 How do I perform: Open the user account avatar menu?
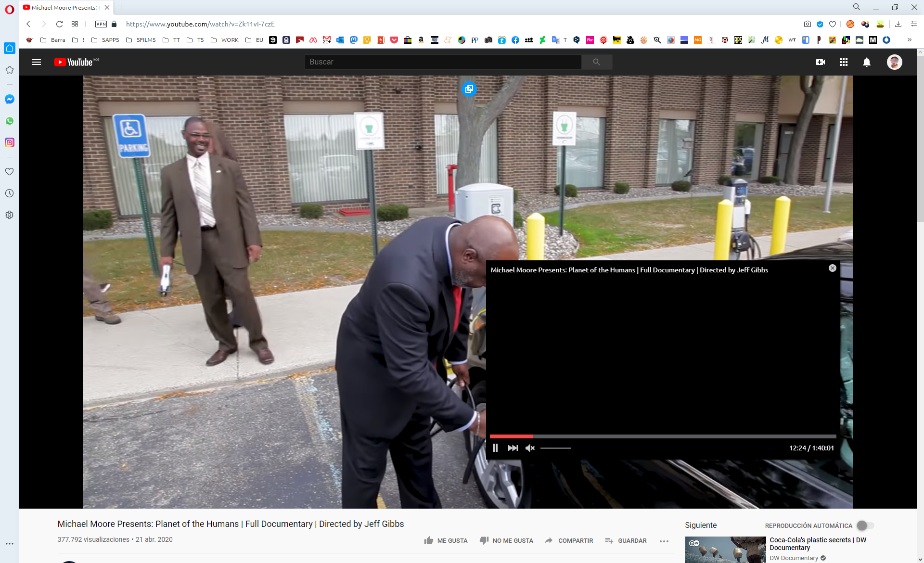(894, 62)
